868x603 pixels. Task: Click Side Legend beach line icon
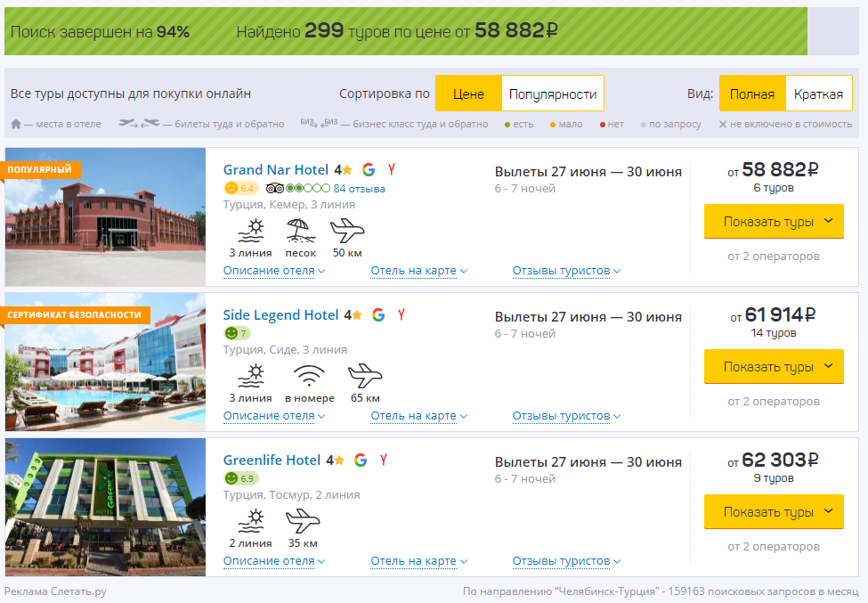(251, 376)
